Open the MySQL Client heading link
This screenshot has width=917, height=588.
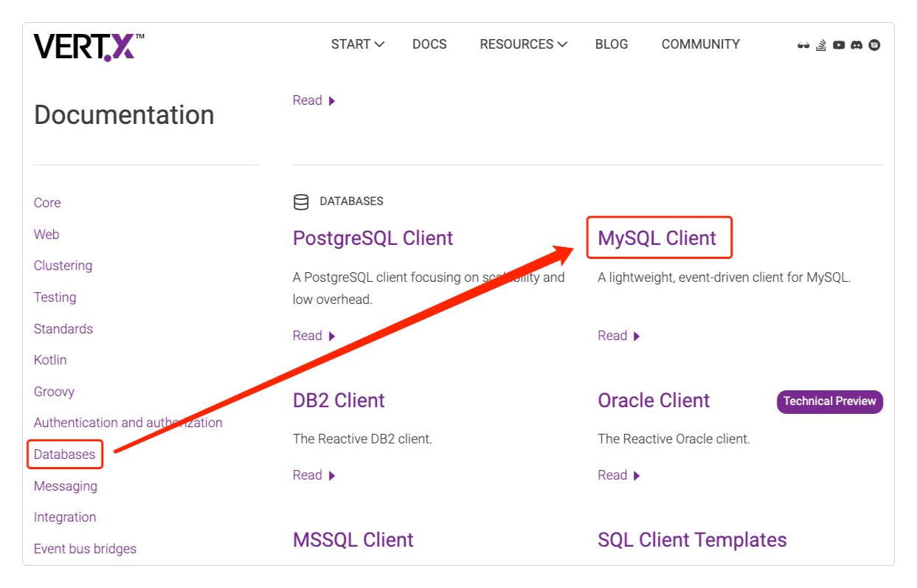point(657,238)
